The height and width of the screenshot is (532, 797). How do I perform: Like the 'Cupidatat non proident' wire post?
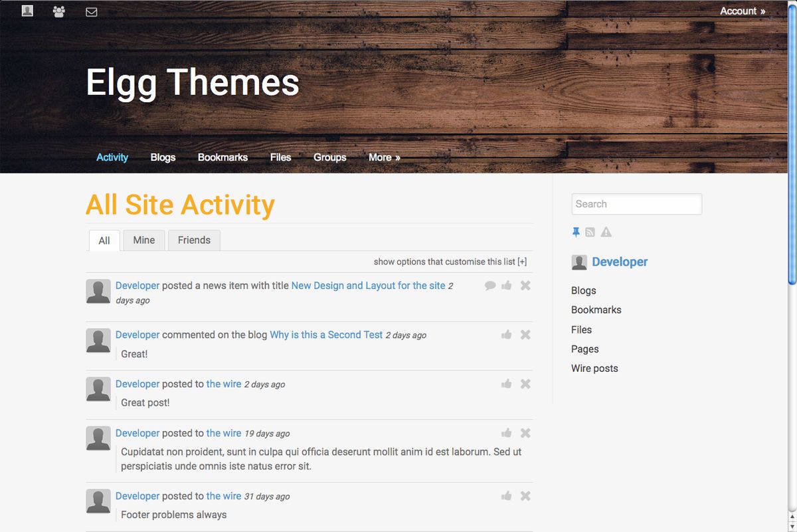pyautogui.click(x=507, y=433)
